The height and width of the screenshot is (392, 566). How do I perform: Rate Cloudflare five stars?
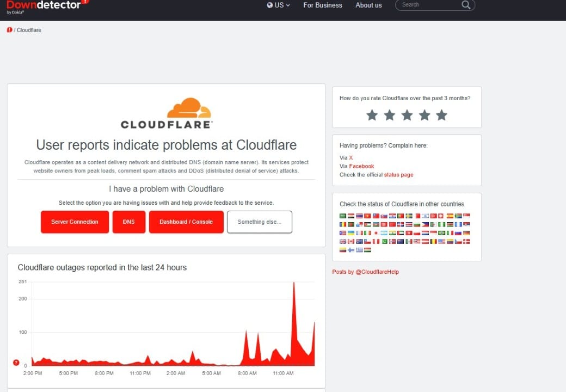click(x=441, y=115)
